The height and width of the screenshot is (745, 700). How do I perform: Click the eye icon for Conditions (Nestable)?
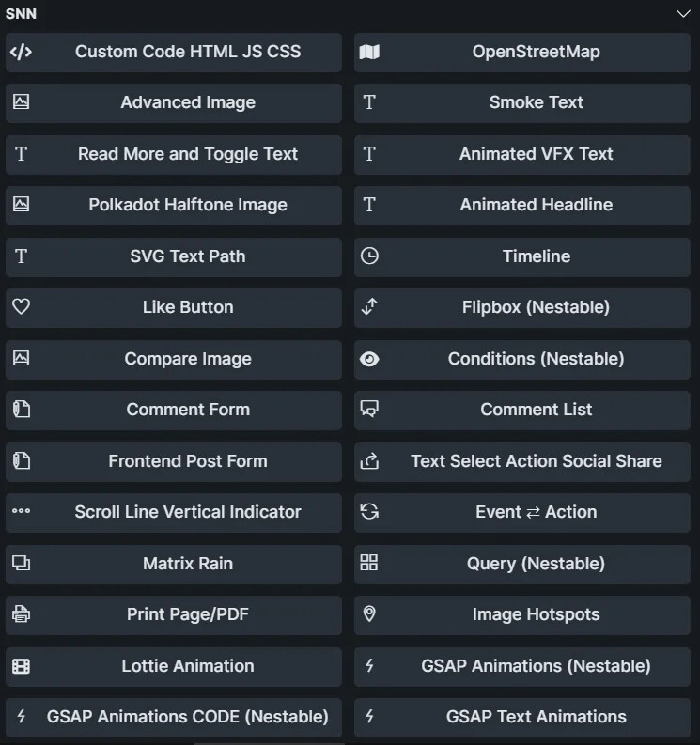pos(369,359)
